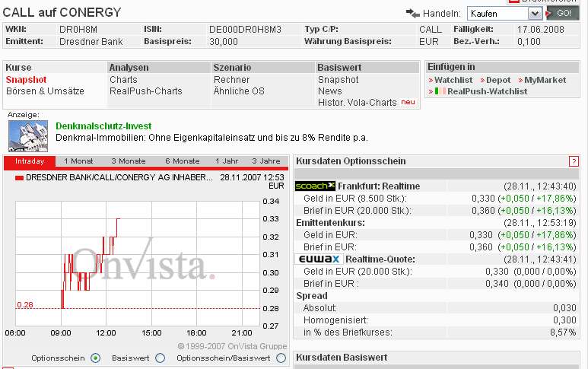
Task: Click Fälligkeit date 17.06.2008
Action: pos(540,30)
